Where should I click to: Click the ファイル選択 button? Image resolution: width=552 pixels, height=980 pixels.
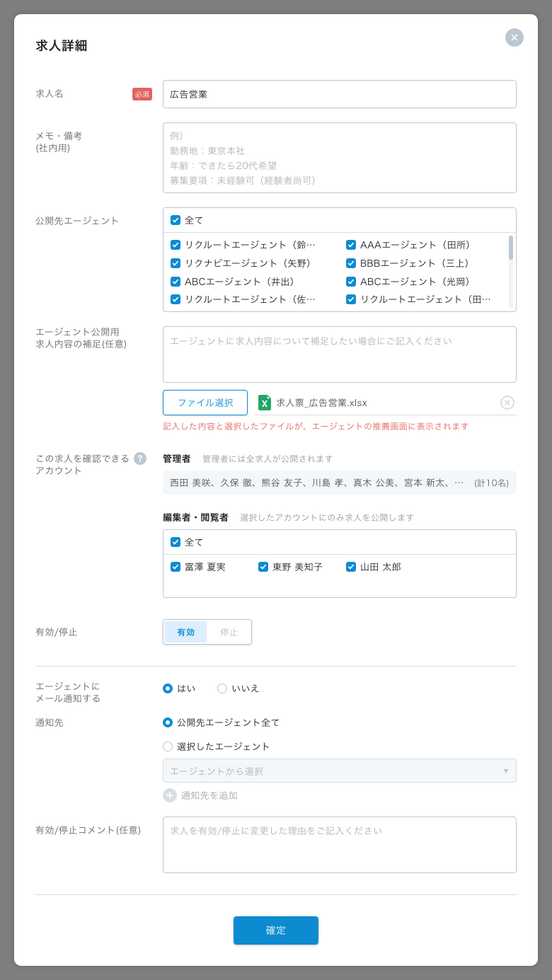[205, 403]
